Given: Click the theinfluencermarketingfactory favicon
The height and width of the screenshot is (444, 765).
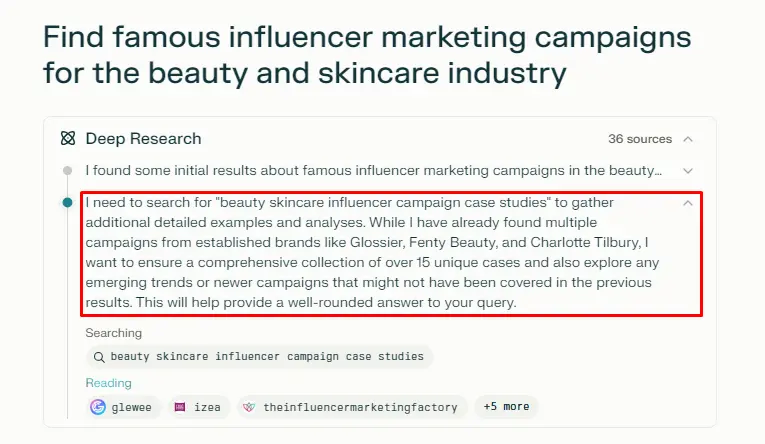Looking at the screenshot, I should point(249,407).
